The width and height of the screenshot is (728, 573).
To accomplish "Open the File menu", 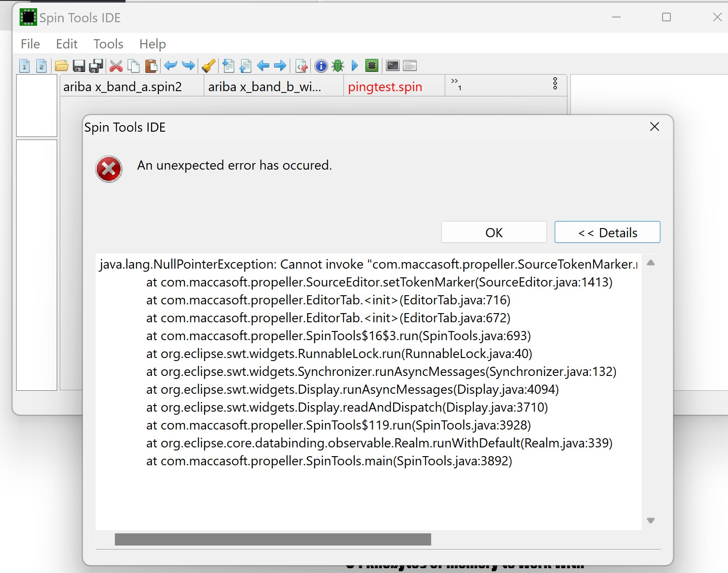I will point(30,44).
